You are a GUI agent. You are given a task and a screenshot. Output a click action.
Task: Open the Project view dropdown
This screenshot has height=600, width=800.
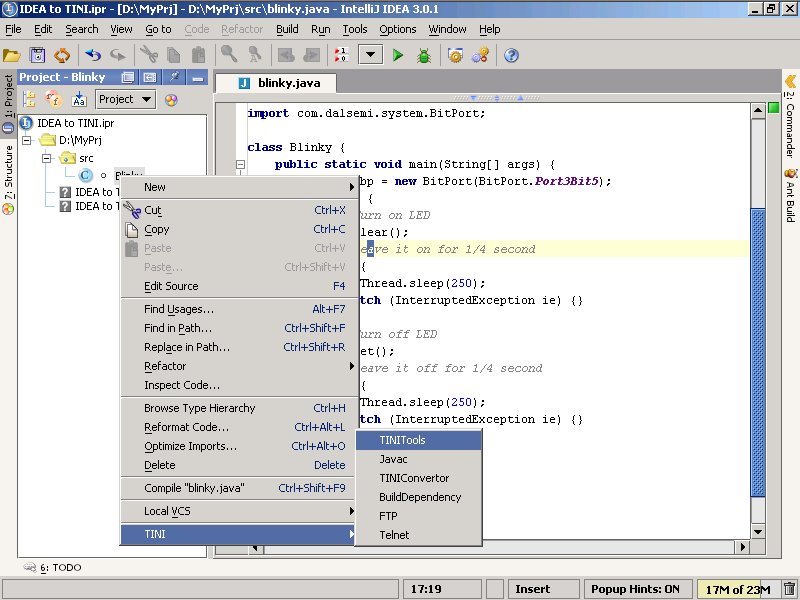125,99
